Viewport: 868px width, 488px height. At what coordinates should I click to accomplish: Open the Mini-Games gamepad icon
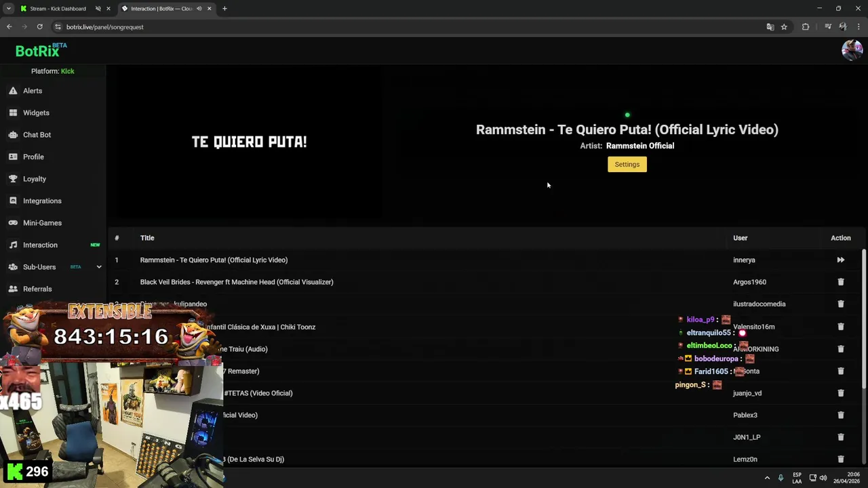point(13,223)
